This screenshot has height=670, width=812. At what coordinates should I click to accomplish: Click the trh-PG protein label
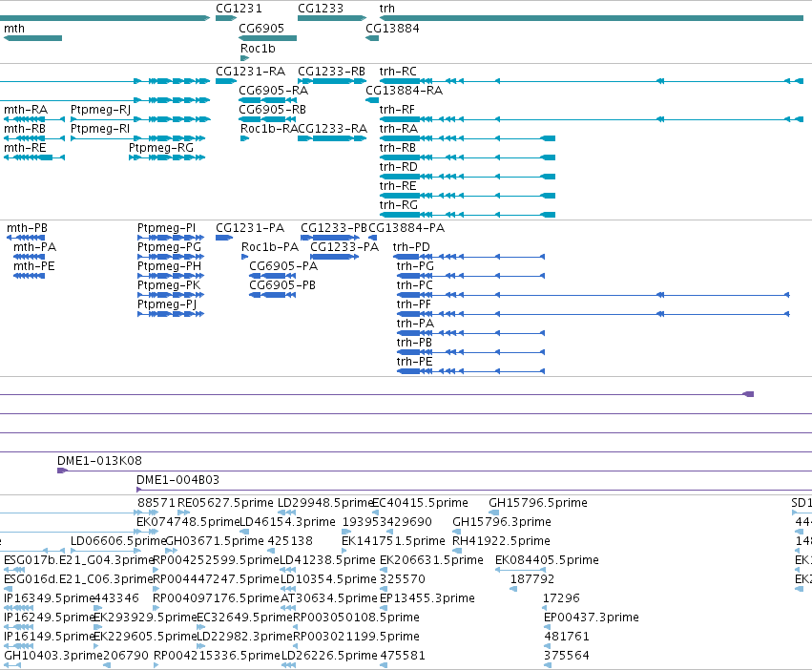[415, 266]
